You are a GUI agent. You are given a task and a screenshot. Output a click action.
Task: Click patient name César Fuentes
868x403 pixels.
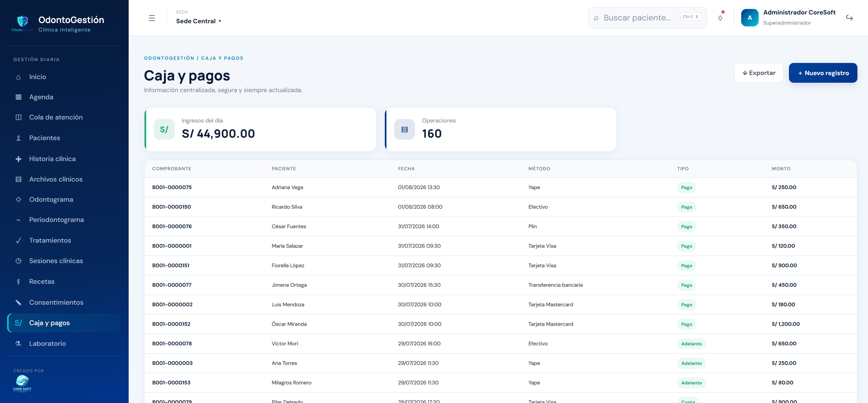point(289,227)
